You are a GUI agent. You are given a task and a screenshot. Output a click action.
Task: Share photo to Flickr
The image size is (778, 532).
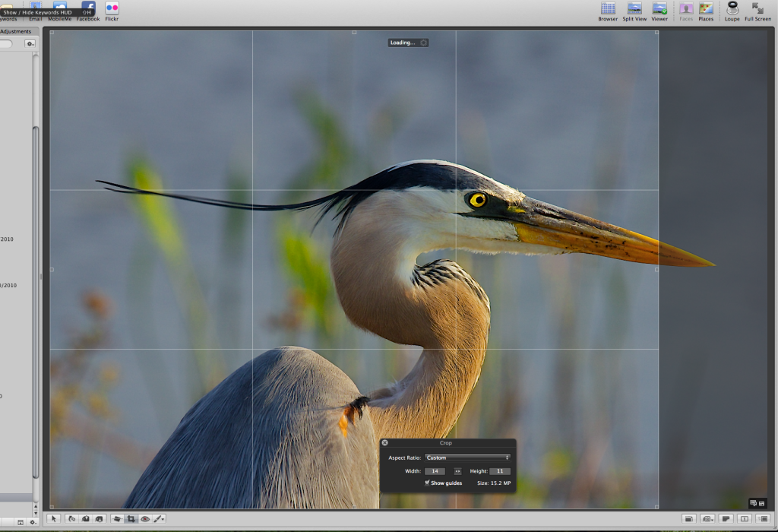(x=112, y=8)
